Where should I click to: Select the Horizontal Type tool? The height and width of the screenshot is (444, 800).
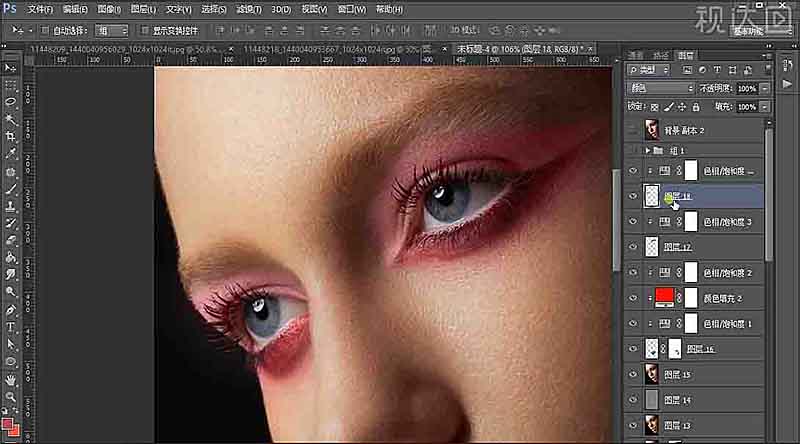(x=10, y=327)
